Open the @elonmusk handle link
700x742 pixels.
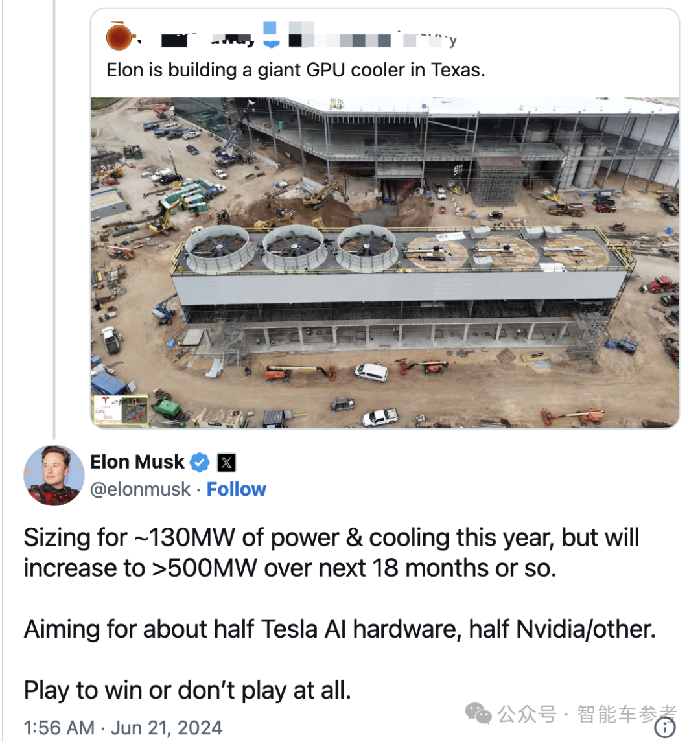tap(140, 489)
